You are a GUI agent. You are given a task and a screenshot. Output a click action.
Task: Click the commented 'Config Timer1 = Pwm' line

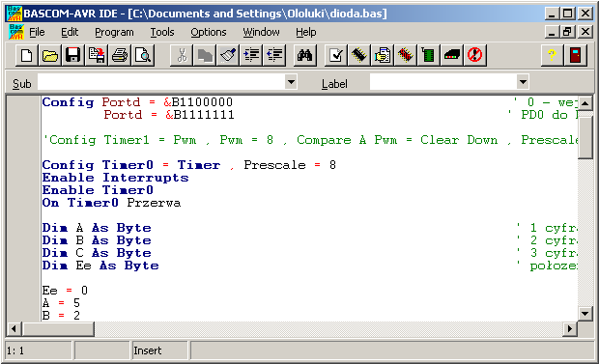pyautogui.click(x=310, y=140)
